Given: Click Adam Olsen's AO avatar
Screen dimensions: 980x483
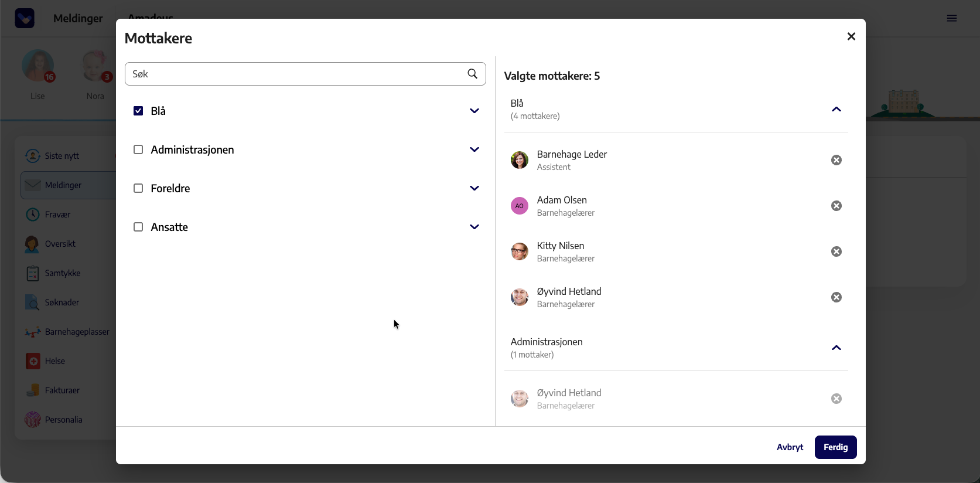Looking at the screenshot, I should [520, 206].
